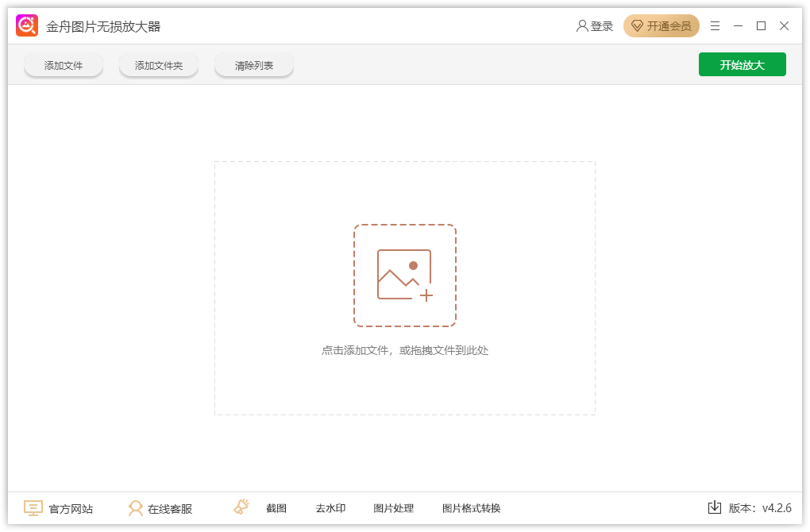Open the hamburger main menu icon
This screenshot has height=532, width=810.
(715, 26)
